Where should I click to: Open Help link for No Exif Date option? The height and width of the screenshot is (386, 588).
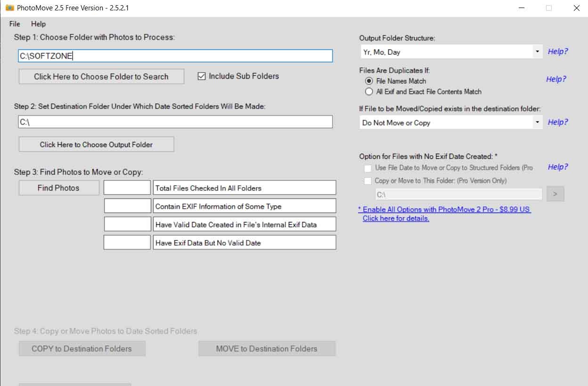(558, 167)
